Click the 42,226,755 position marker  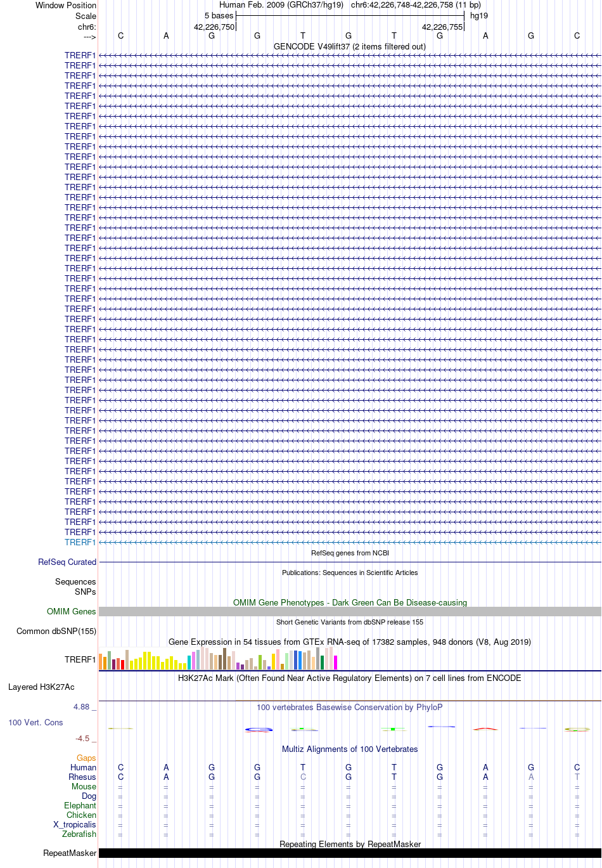[x=442, y=27]
